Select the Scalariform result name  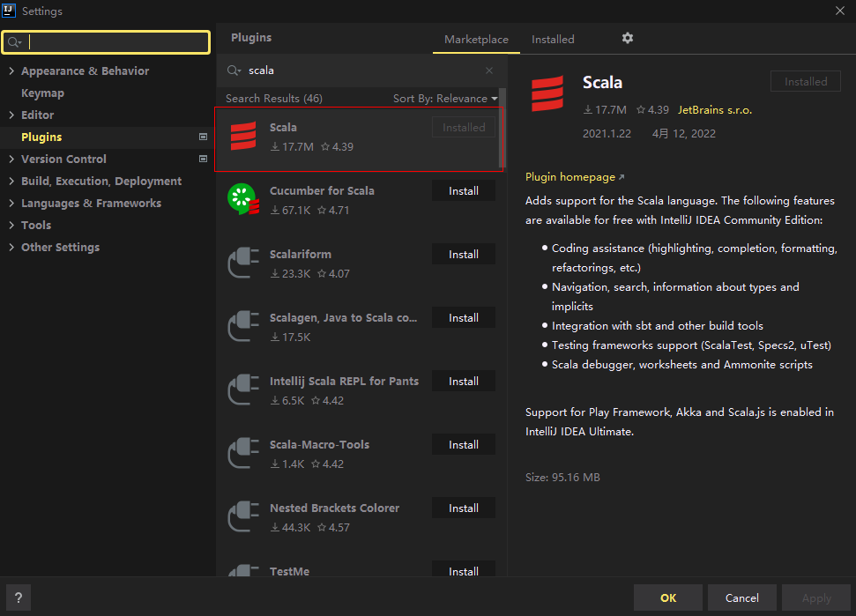pos(301,255)
